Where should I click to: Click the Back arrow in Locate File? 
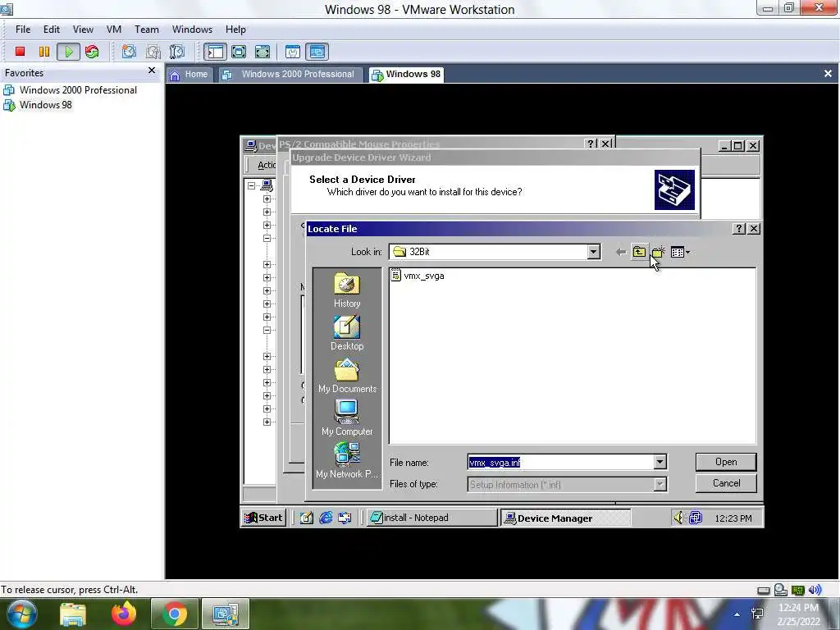click(620, 252)
